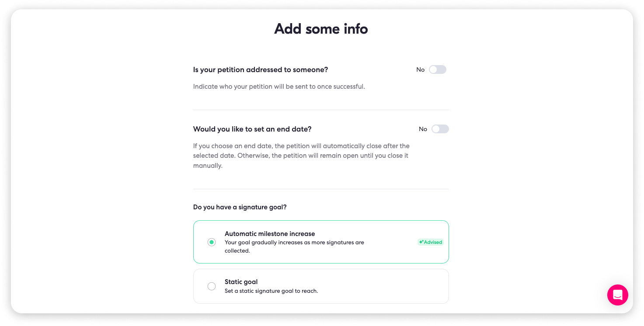This screenshot has width=644, height=326.
Task: Open the pink chat support widget
Action: 617,295
